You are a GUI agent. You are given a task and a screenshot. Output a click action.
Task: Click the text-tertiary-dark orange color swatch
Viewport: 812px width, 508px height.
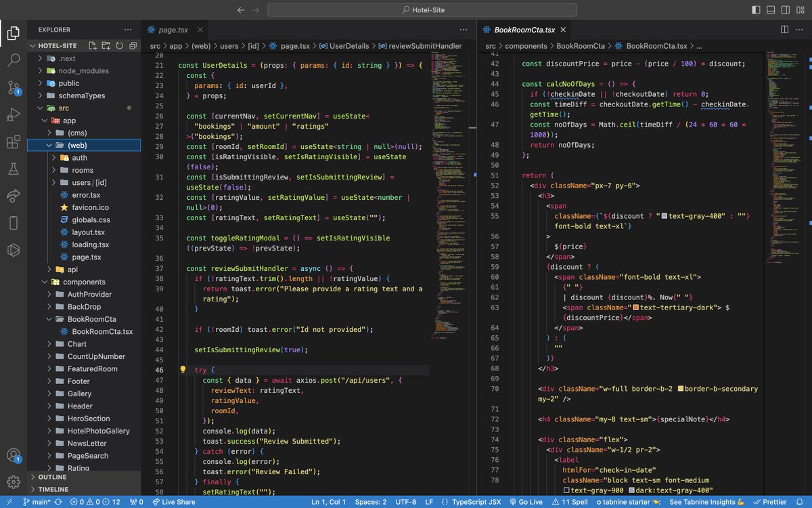coord(635,308)
